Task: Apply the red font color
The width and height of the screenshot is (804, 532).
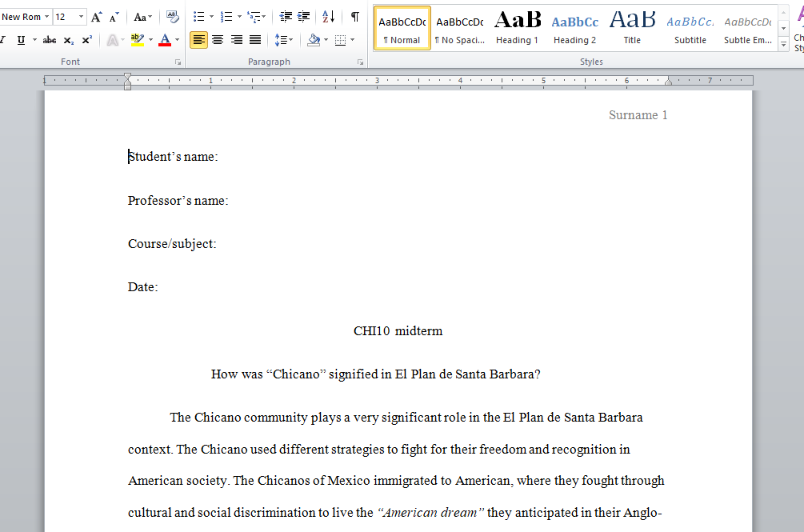Action: pos(165,40)
